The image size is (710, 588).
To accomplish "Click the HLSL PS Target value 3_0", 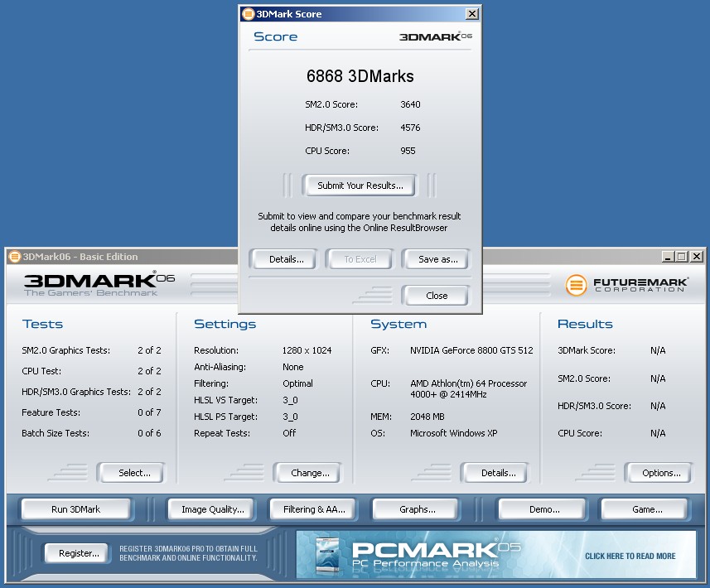I will (290, 417).
